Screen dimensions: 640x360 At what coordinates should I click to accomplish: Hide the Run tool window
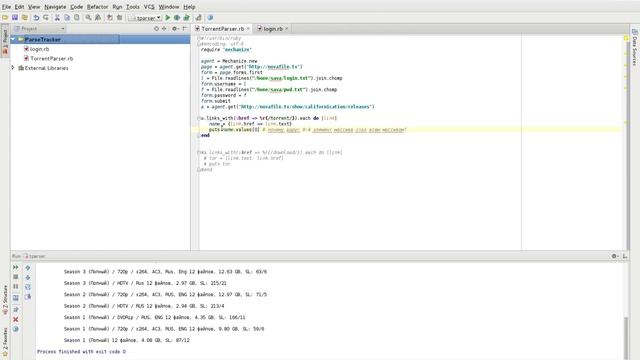click(x=625, y=256)
